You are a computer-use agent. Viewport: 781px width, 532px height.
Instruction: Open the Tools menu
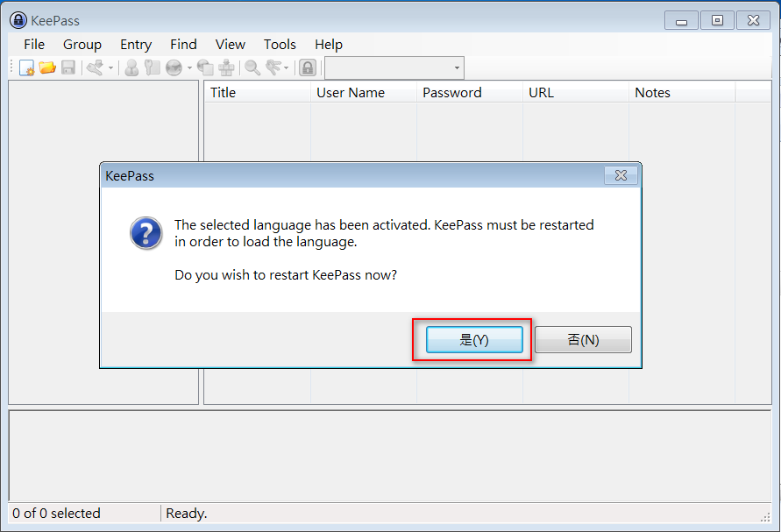[x=280, y=45]
